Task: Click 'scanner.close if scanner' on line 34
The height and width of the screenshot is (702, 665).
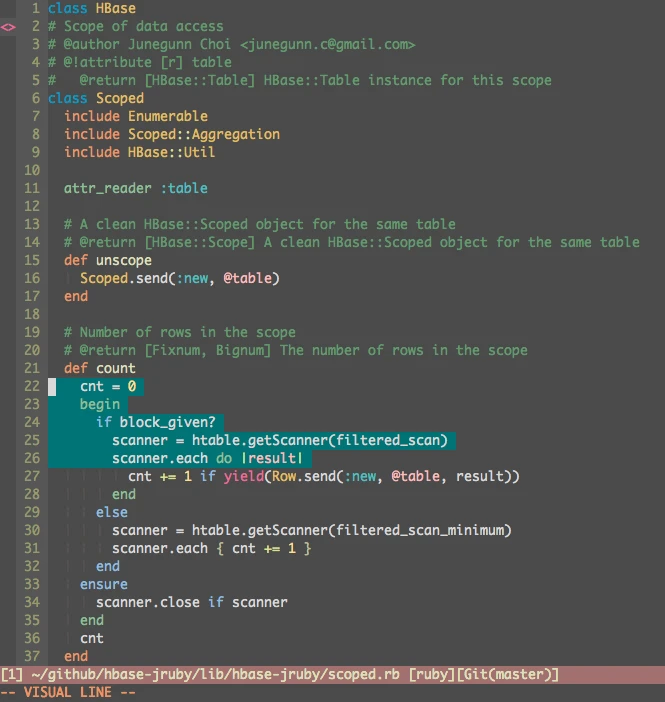Action: (192, 603)
